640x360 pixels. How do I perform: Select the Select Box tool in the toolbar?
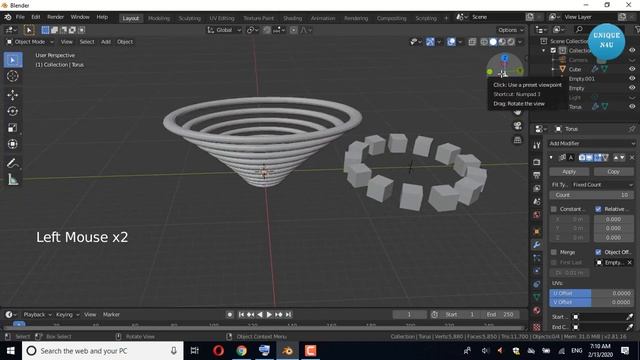coord(13,60)
